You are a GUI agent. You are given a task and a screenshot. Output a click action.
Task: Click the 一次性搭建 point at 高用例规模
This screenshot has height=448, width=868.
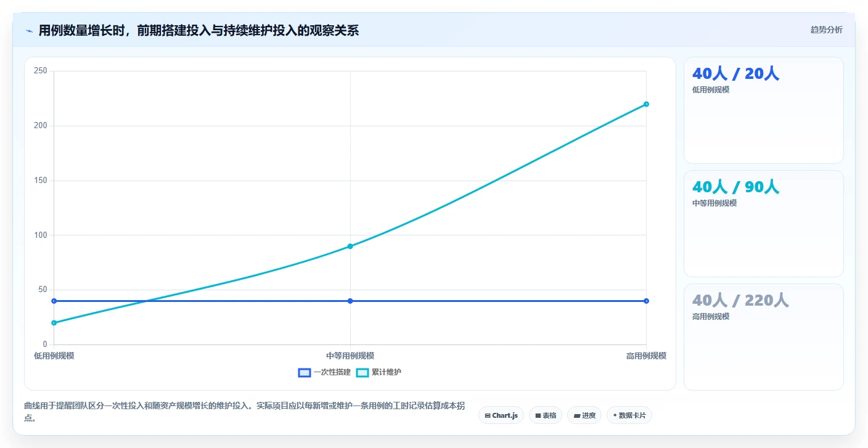click(x=646, y=301)
